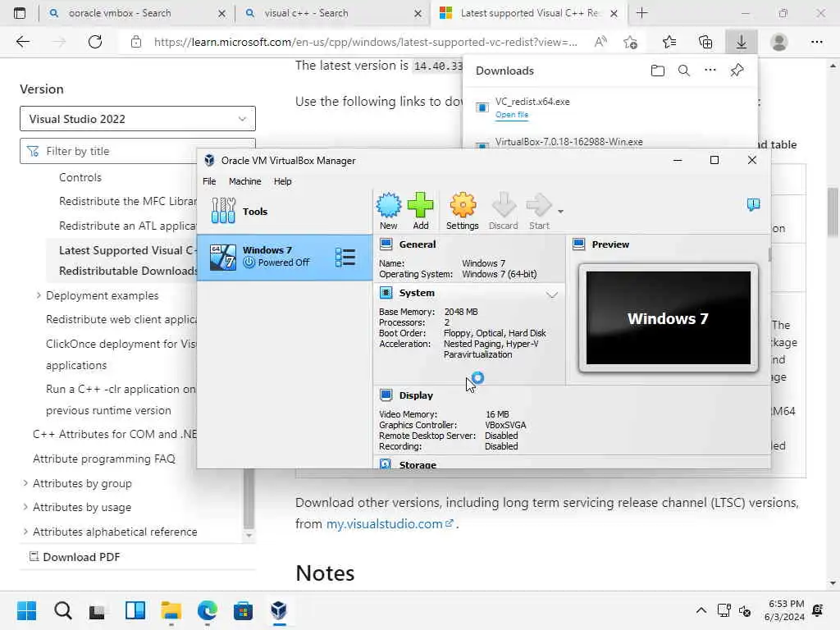Toggle the Edge Downloads toolbar button
This screenshot has width=840, height=630.
pos(742,42)
